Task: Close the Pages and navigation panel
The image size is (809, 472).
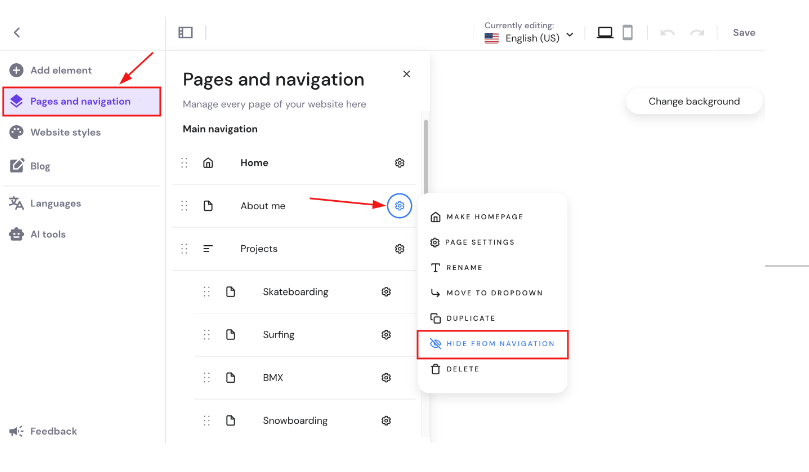Action: [406, 74]
